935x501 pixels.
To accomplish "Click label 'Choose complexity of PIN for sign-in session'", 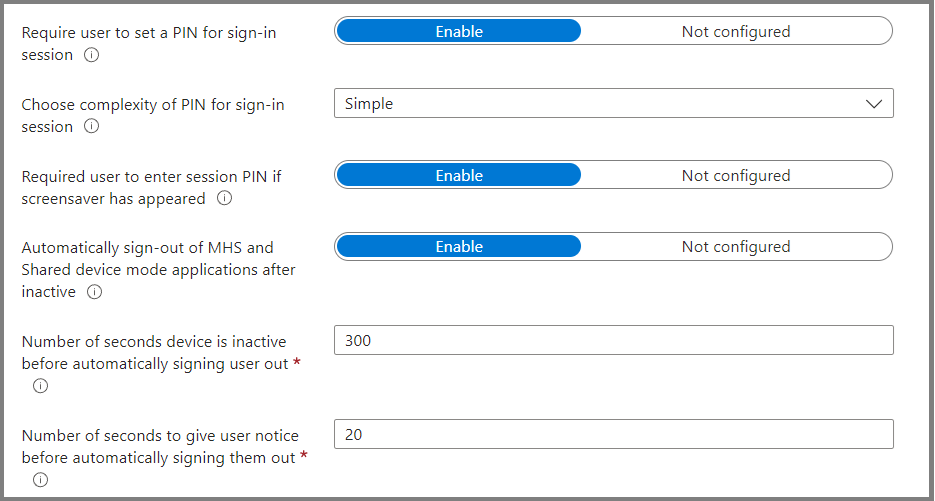I will (x=153, y=116).
